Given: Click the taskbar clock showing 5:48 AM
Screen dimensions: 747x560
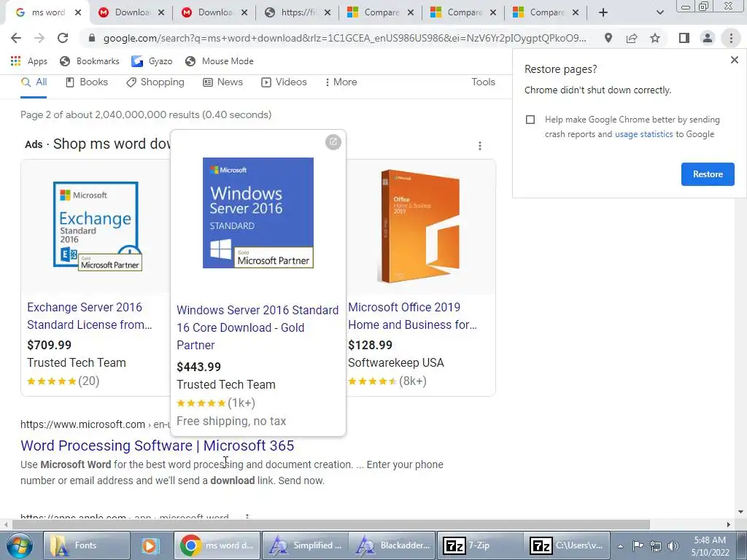Looking at the screenshot, I should [x=710, y=546].
